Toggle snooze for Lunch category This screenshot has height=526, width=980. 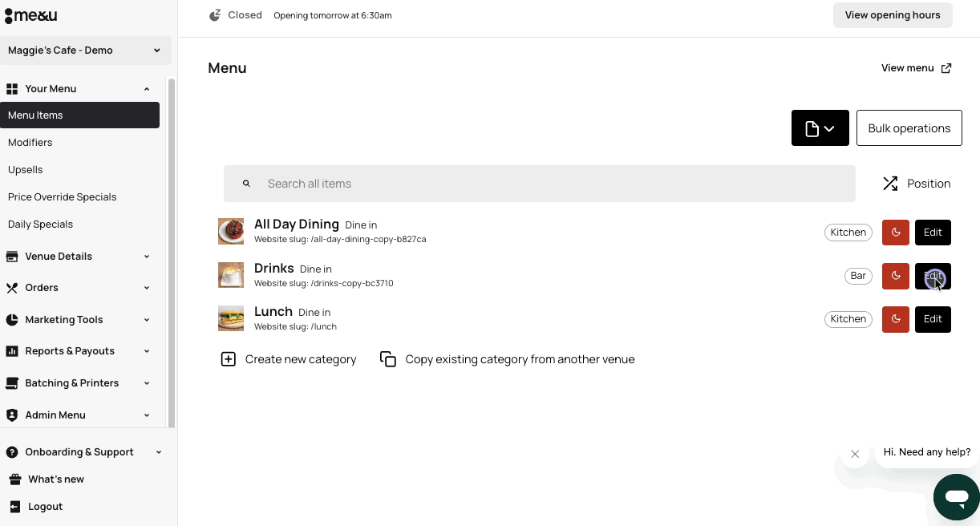(x=896, y=319)
